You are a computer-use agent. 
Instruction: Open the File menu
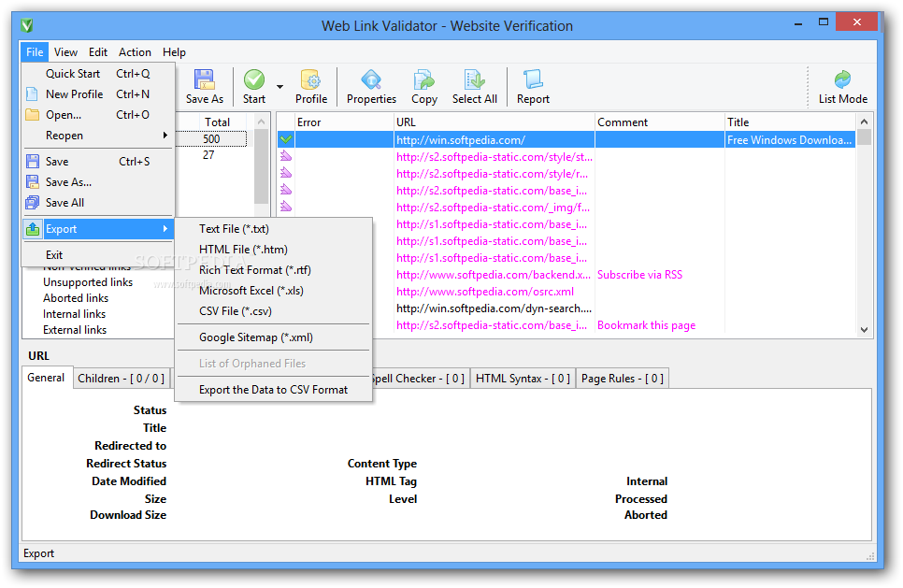pyautogui.click(x=35, y=51)
